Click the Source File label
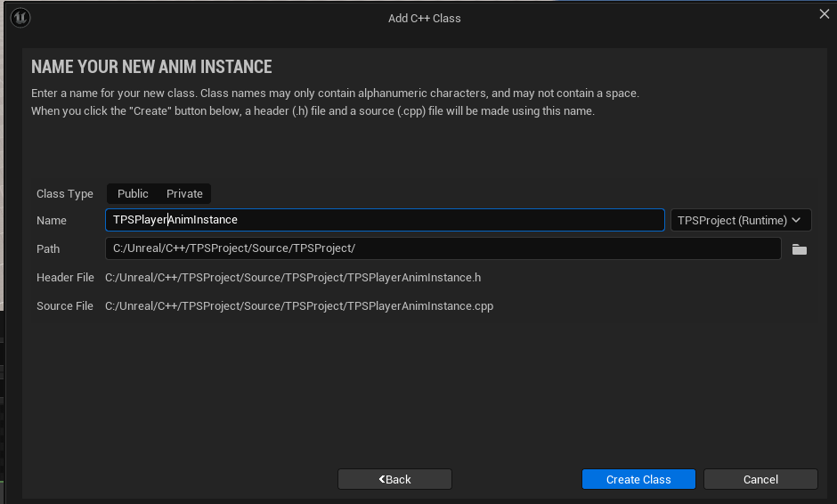The image size is (837, 504). (x=65, y=306)
